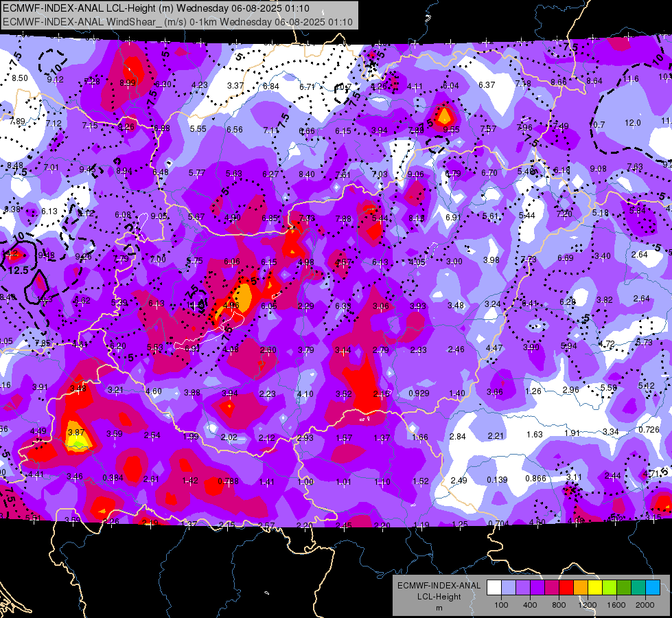The height and width of the screenshot is (618, 672).
Task: Click the grid value 7.57
Action: coord(489,128)
